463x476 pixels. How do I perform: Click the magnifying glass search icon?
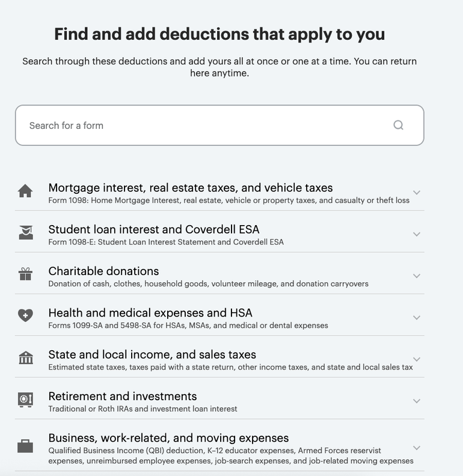(398, 125)
